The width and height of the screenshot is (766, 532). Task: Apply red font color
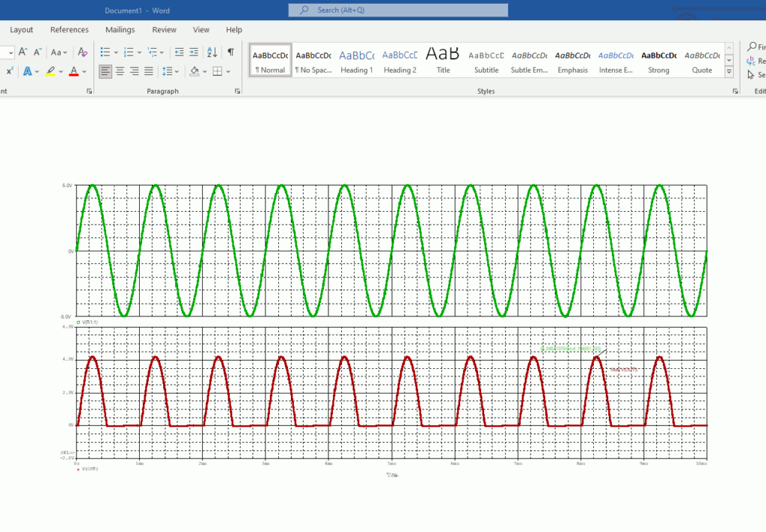click(74, 71)
